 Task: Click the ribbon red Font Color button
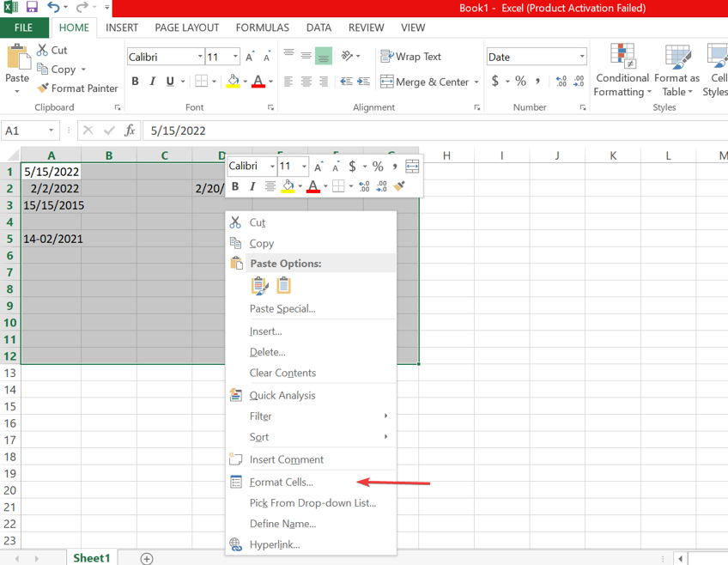(x=258, y=82)
